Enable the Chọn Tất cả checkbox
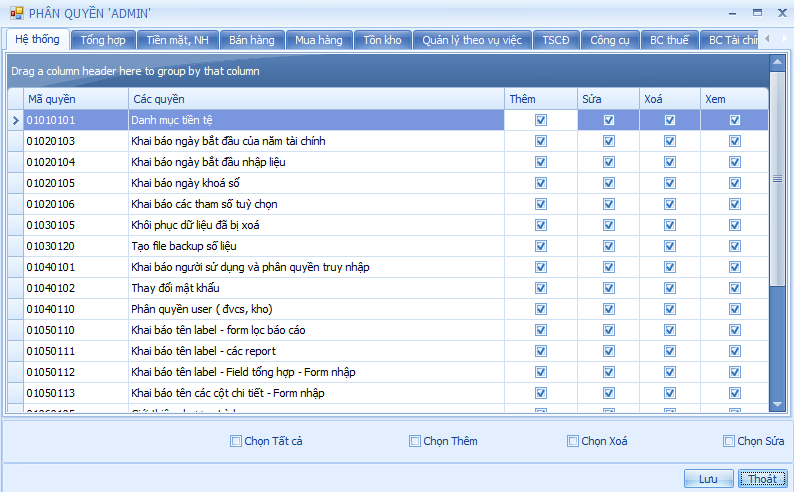This screenshot has height=492, width=794. click(x=236, y=441)
